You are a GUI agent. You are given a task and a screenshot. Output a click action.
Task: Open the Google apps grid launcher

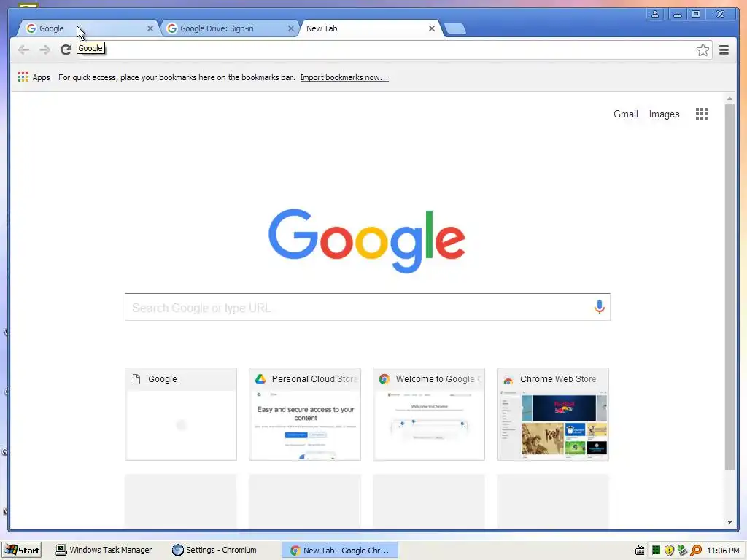point(701,114)
